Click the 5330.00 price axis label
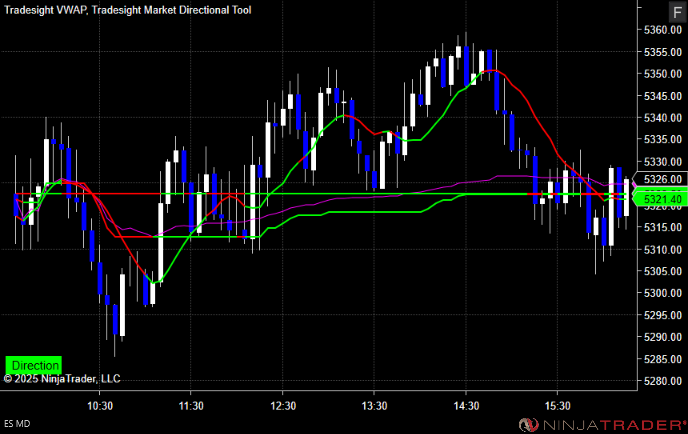 click(663, 161)
